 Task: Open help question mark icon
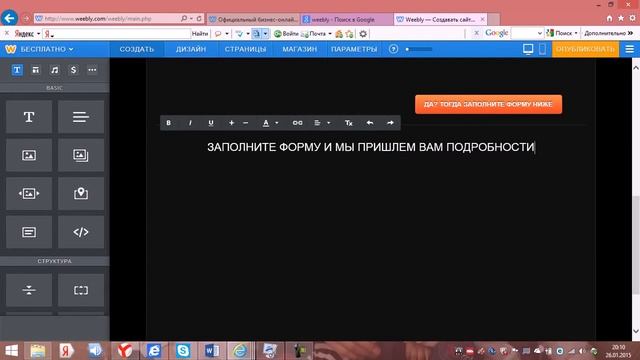point(393,49)
